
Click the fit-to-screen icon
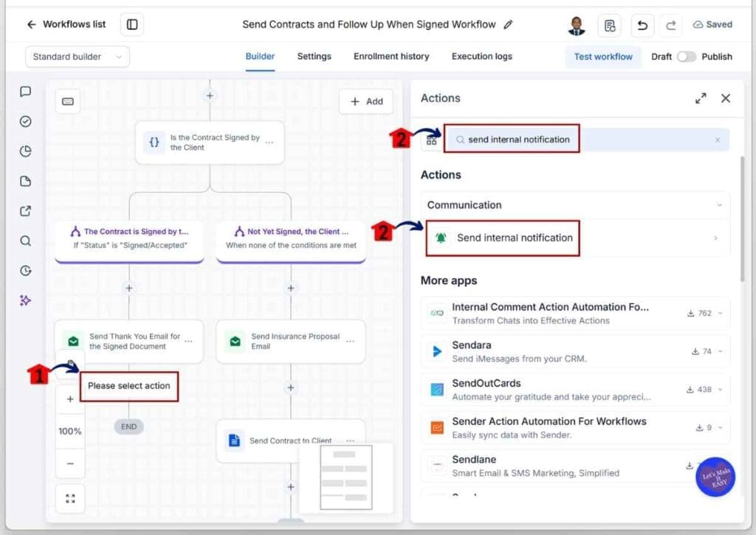[x=70, y=498]
